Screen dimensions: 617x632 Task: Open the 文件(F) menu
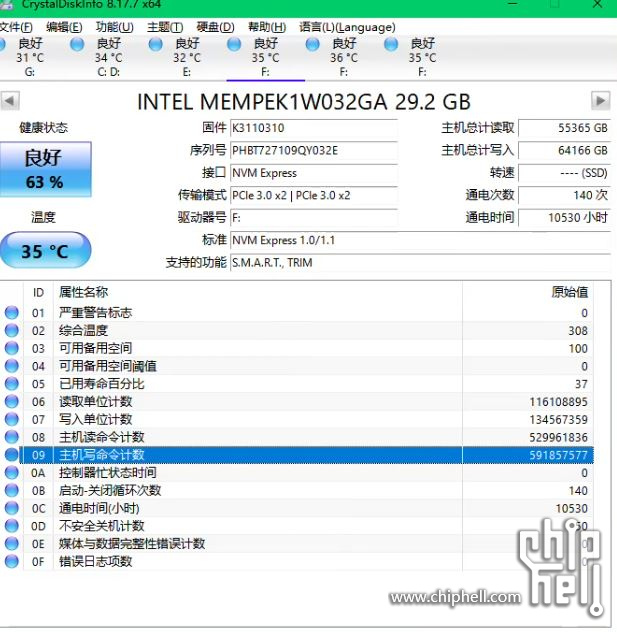(x=16, y=27)
